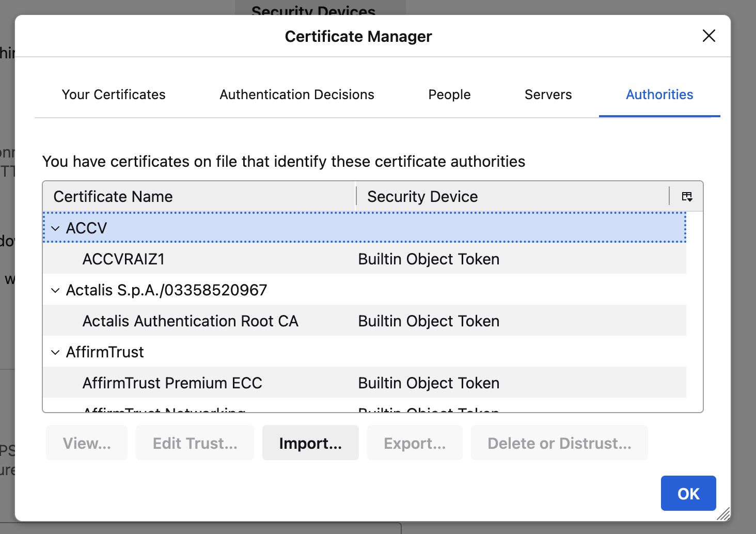
Task: Click the Delete or Distrust... button
Action: 559,443
